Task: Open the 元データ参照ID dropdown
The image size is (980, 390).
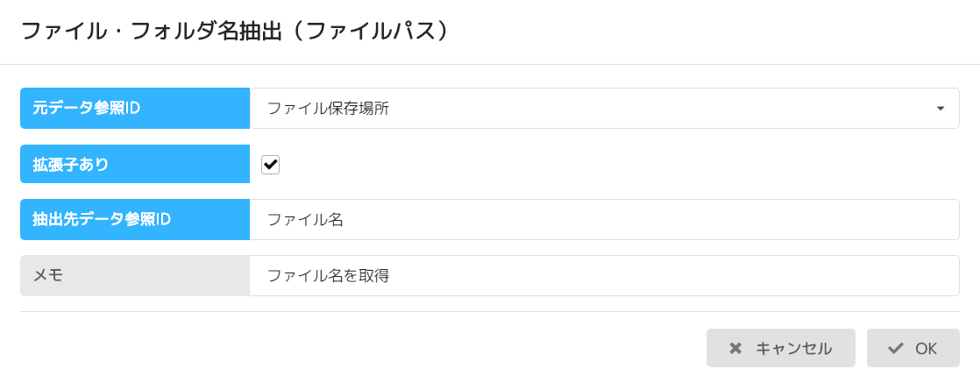Action: (604, 109)
